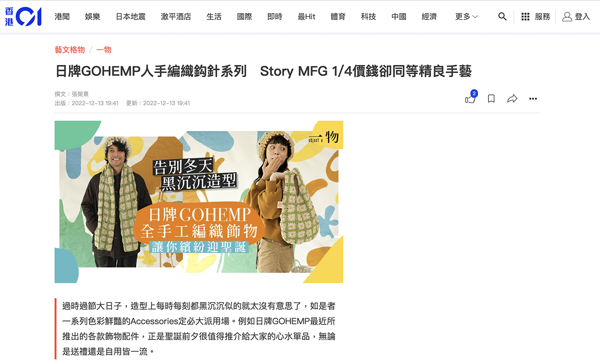Open the 最Hit section
The height and width of the screenshot is (364, 600).
pos(306,16)
